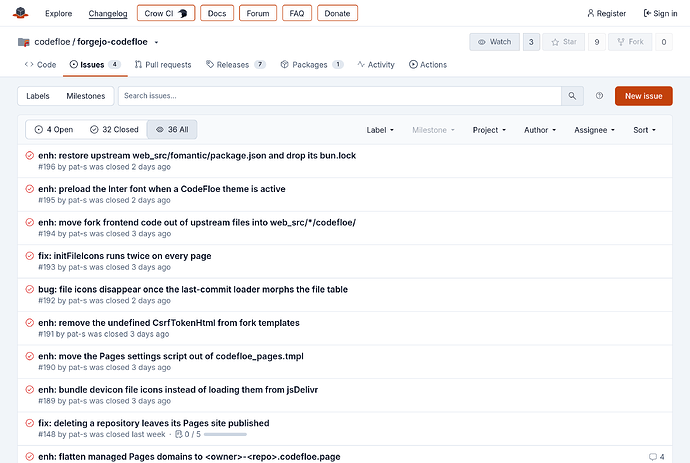This screenshot has width=690, height=463.
Task: Expand the repository name dropdown arrow
Action: click(156, 42)
